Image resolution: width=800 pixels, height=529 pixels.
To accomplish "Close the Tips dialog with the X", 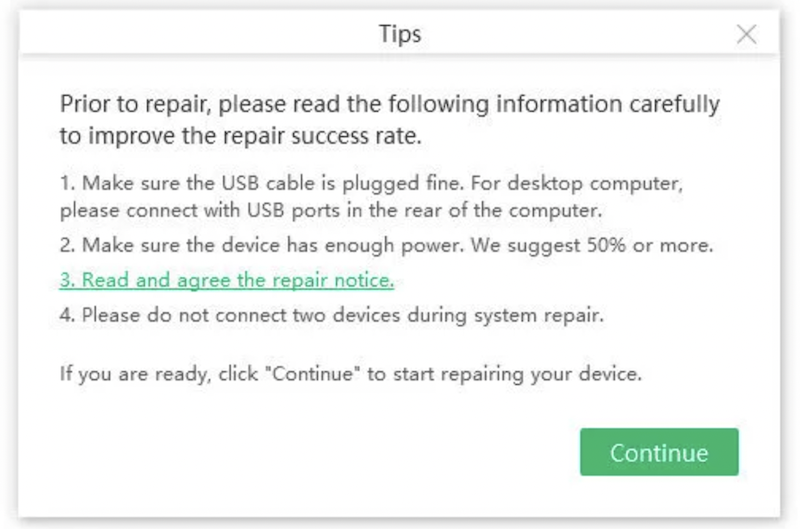I will pos(746,34).
